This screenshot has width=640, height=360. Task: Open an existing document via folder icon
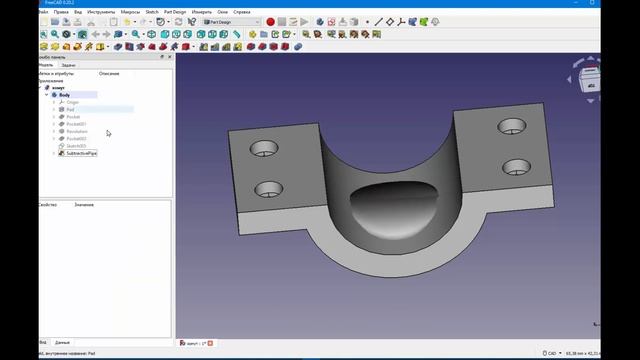[x=55, y=22]
